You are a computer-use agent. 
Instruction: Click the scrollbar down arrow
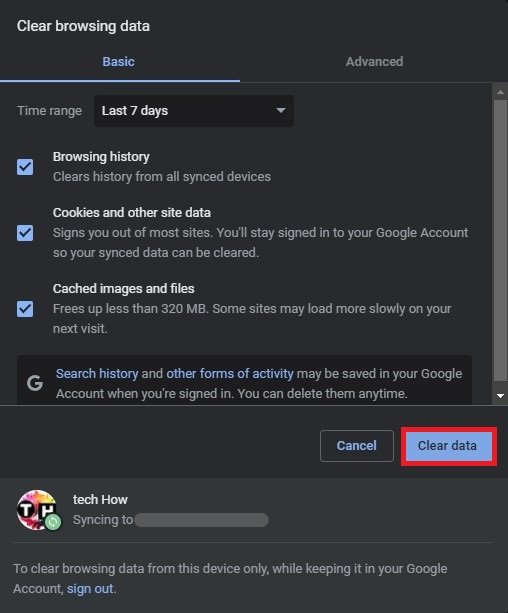pyautogui.click(x=500, y=396)
